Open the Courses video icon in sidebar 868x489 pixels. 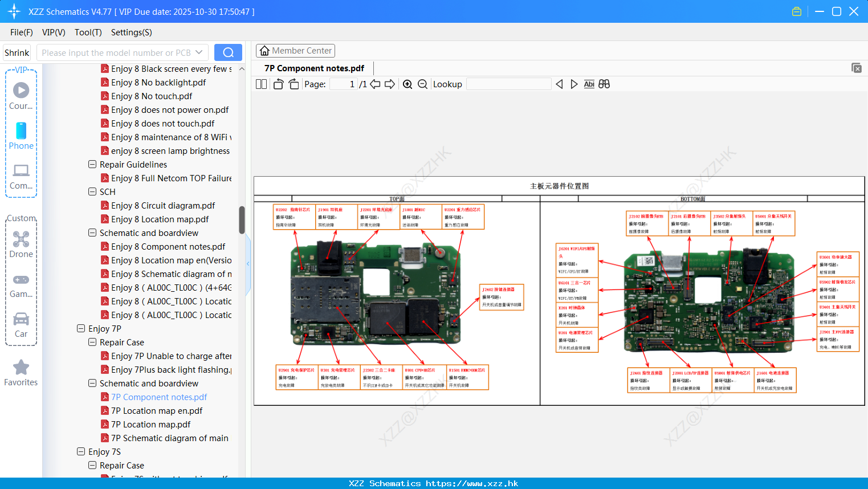(x=21, y=90)
